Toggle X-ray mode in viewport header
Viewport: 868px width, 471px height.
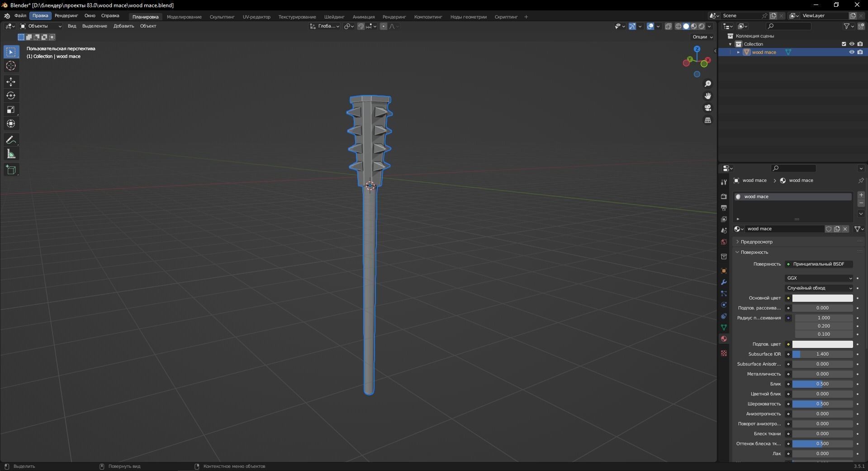pyautogui.click(x=669, y=26)
